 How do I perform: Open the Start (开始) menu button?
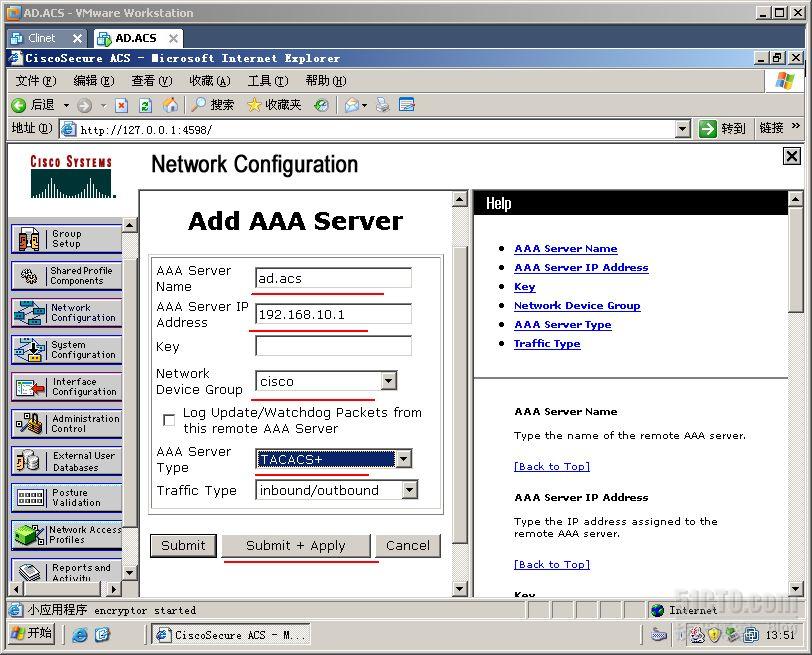pyautogui.click(x=32, y=633)
